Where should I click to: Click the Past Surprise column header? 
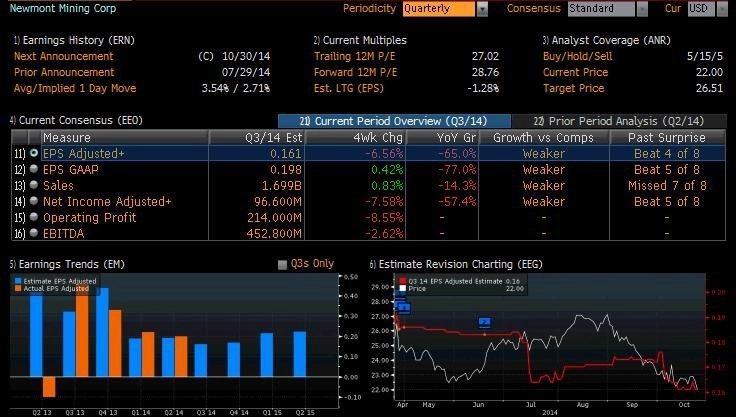tap(667, 138)
